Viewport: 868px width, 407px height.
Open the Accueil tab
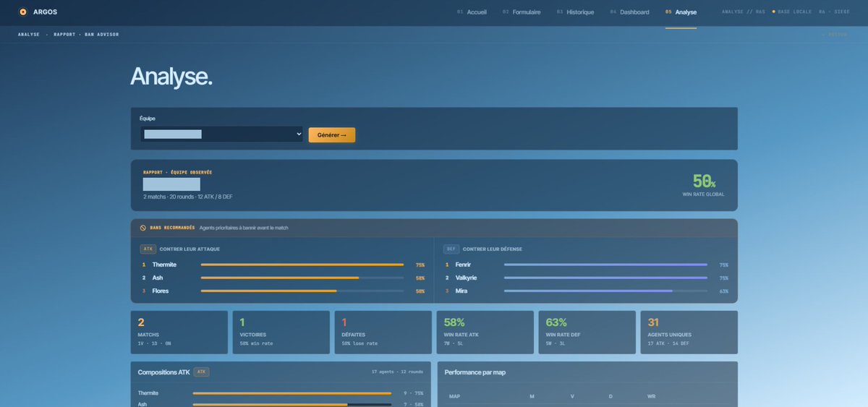[x=472, y=12]
